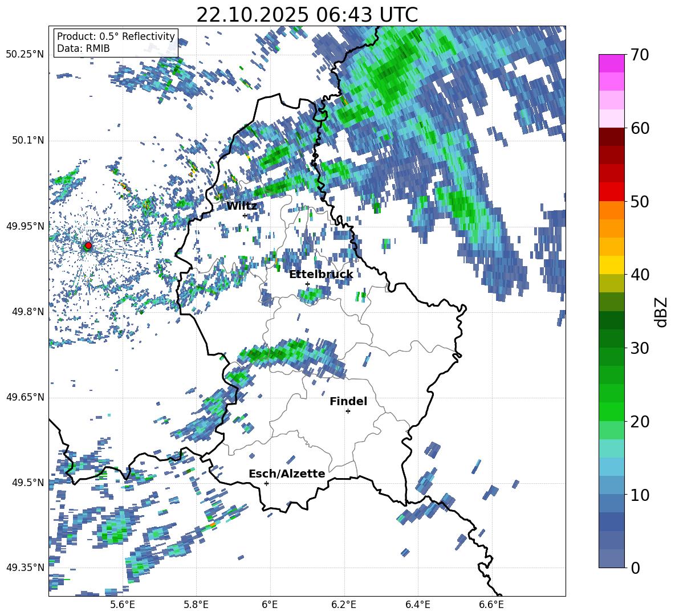Click the colorbar tick label 20

pos(640,422)
